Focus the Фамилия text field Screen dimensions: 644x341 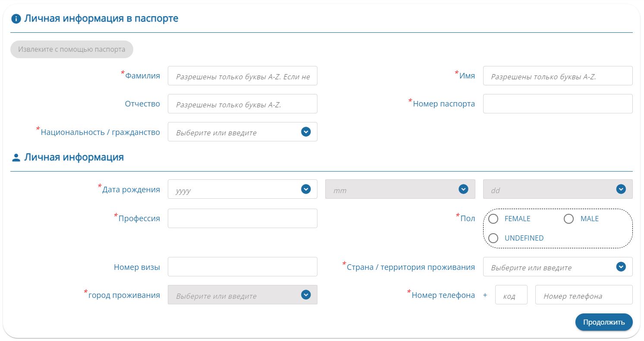(x=242, y=76)
